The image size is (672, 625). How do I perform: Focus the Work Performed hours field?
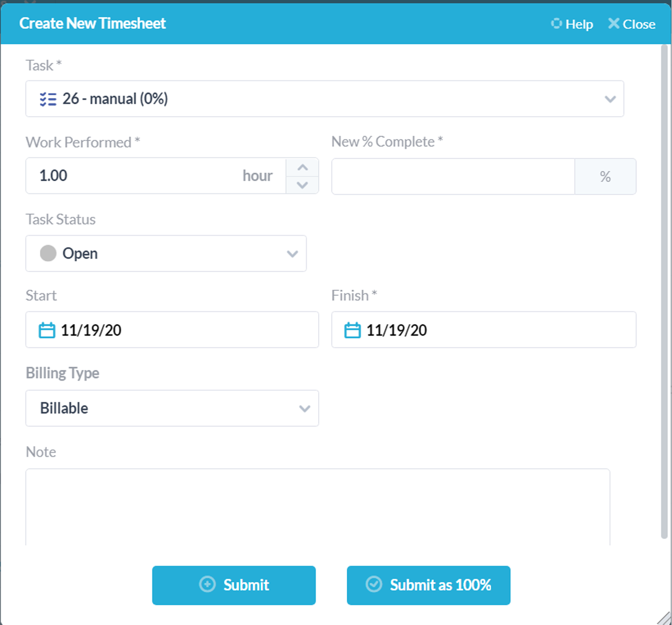point(156,176)
